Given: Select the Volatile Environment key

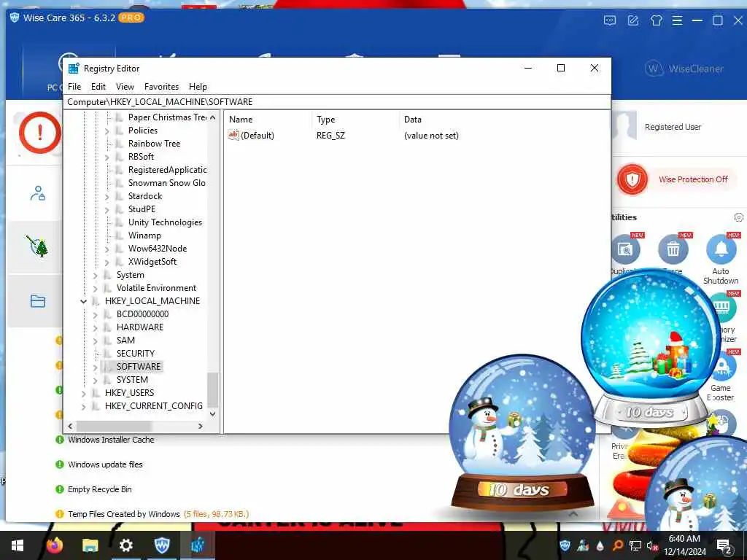Looking at the screenshot, I should pos(156,287).
